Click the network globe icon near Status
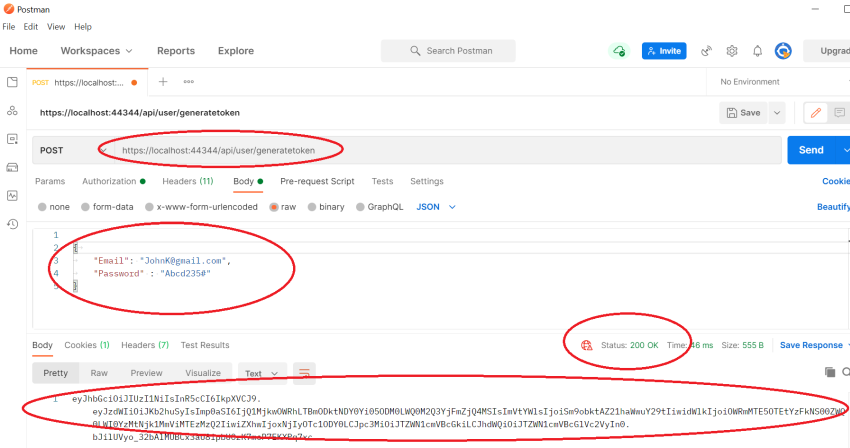 tap(587, 345)
